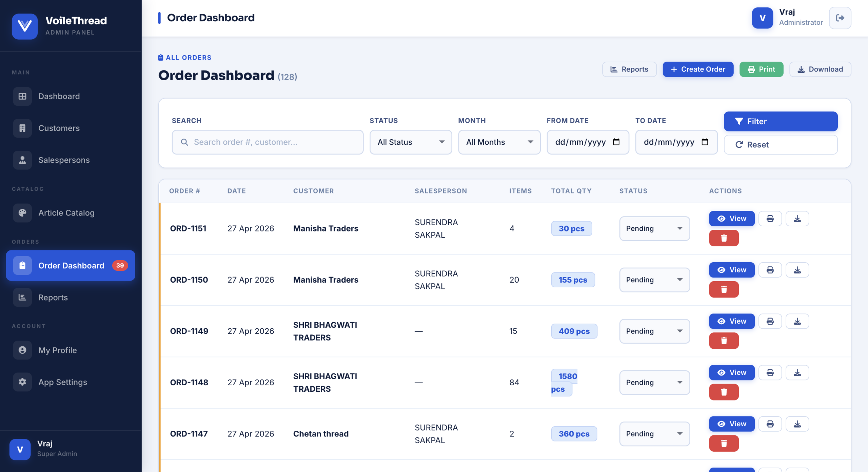Delete order ORD-1151 with the trash button
The height and width of the screenshot is (472, 868).
724,238
